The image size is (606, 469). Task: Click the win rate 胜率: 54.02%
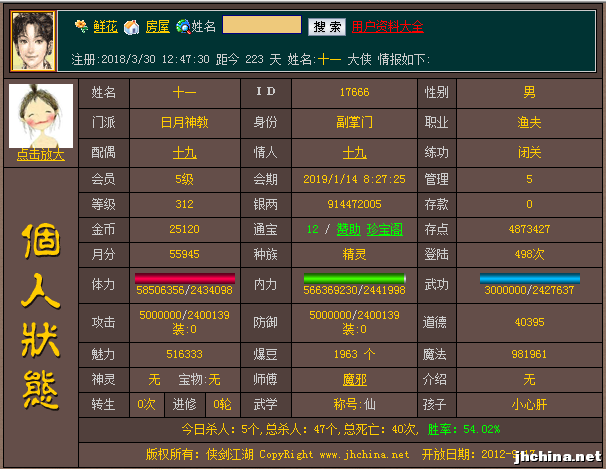pos(464,430)
